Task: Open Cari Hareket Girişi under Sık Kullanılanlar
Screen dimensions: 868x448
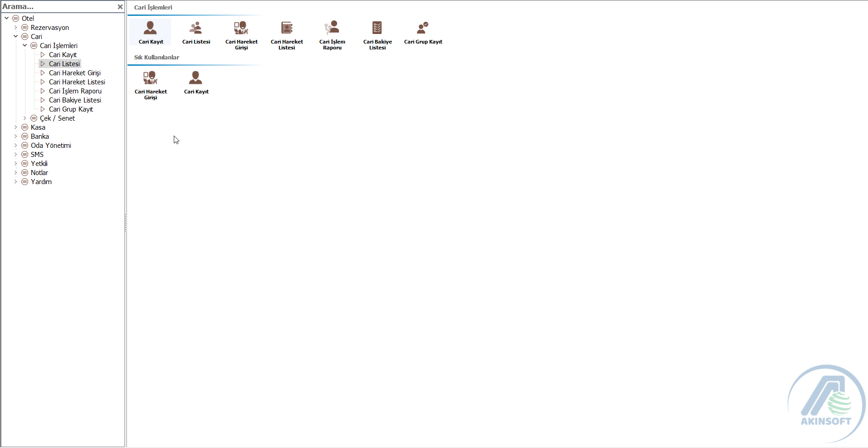Action: (x=151, y=85)
